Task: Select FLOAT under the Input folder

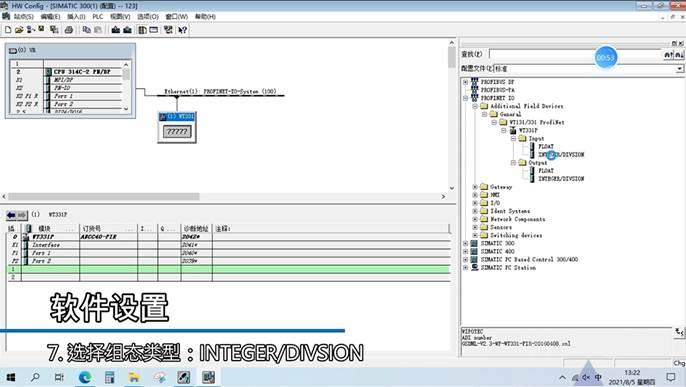Action: tap(546, 146)
